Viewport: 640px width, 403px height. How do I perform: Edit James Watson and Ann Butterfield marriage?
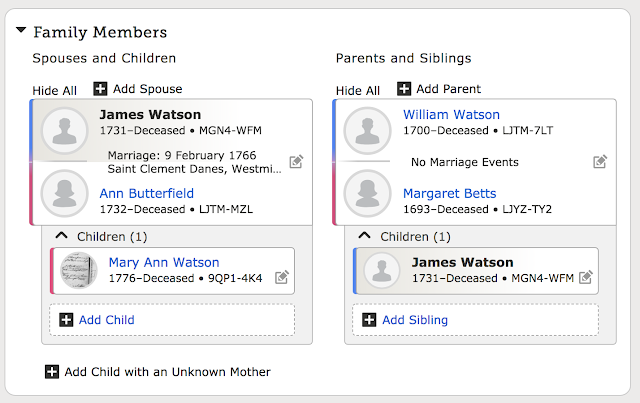coord(296,162)
